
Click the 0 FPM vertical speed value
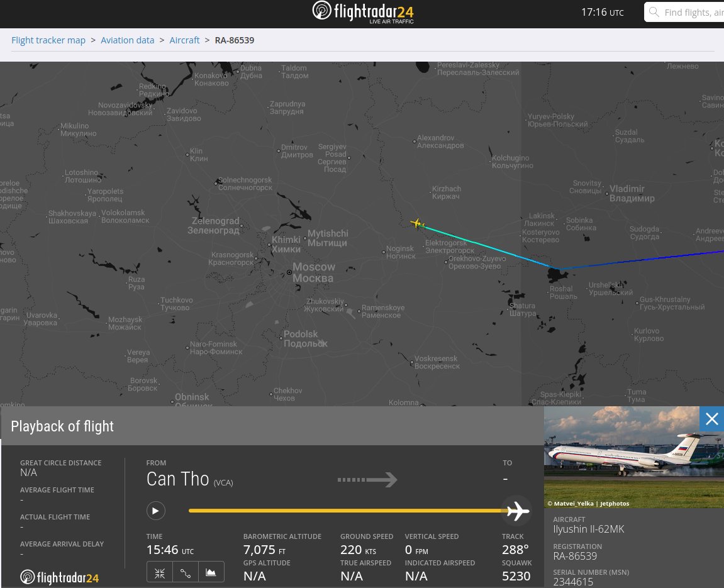pyautogui.click(x=416, y=550)
